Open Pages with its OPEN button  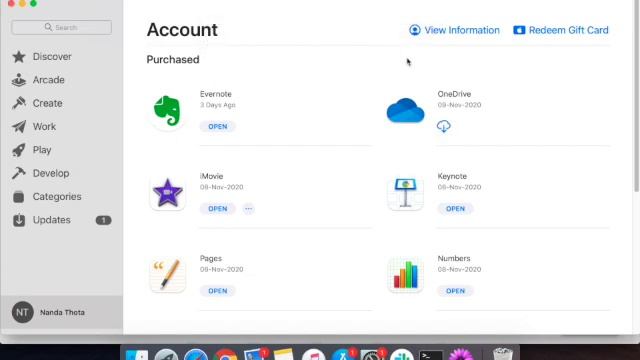coord(218,291)
